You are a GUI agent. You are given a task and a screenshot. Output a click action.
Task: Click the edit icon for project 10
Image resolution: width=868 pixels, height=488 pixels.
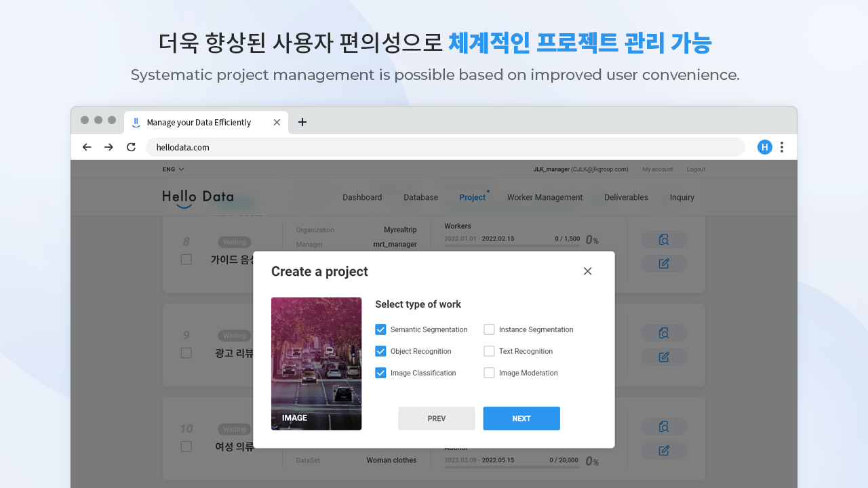[x=664, y=451]
